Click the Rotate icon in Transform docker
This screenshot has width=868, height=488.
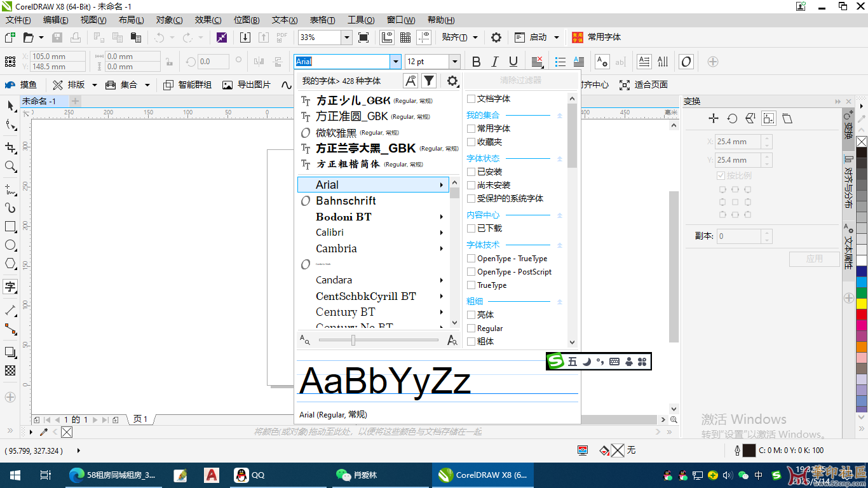[x=732, y=118]
